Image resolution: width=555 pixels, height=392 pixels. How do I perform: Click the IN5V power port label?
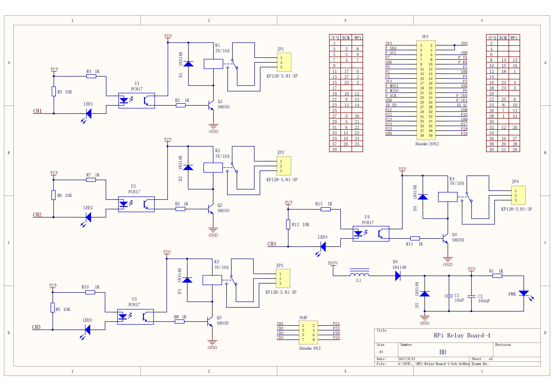tap(333, 263)
